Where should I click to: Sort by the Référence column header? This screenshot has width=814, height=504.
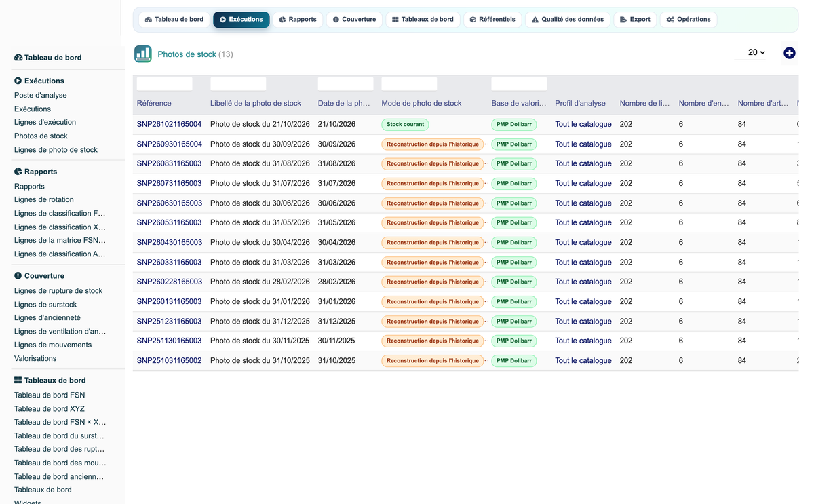[x=154, y=104]
